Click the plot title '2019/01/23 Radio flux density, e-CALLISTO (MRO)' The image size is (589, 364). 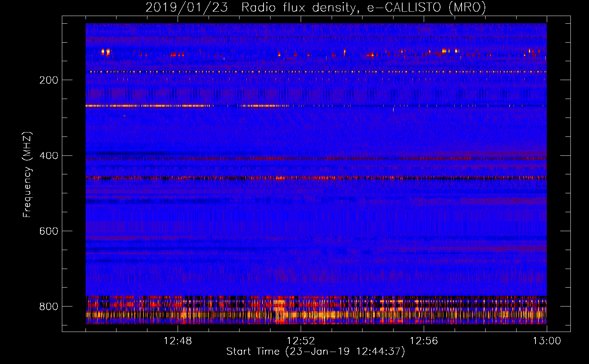(316, 7)
